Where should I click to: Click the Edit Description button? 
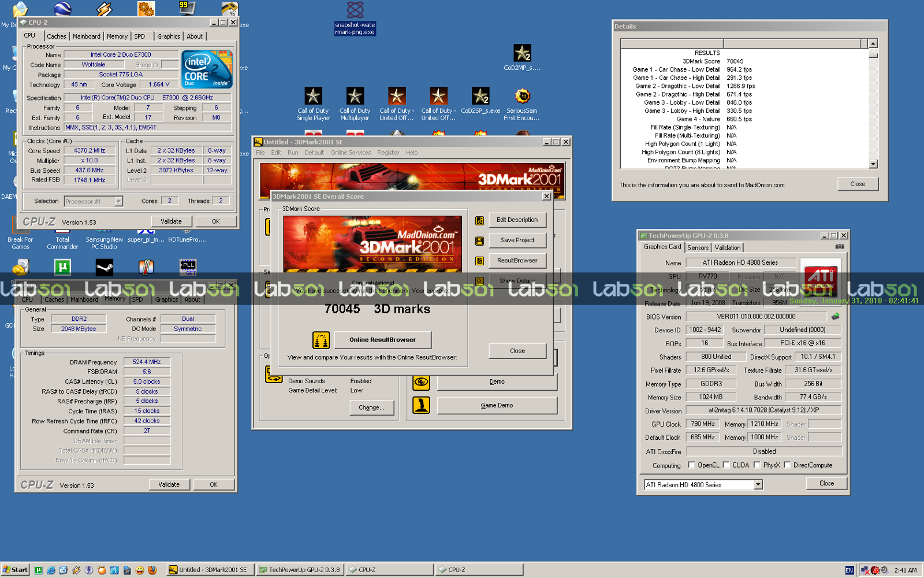[517, 220]
